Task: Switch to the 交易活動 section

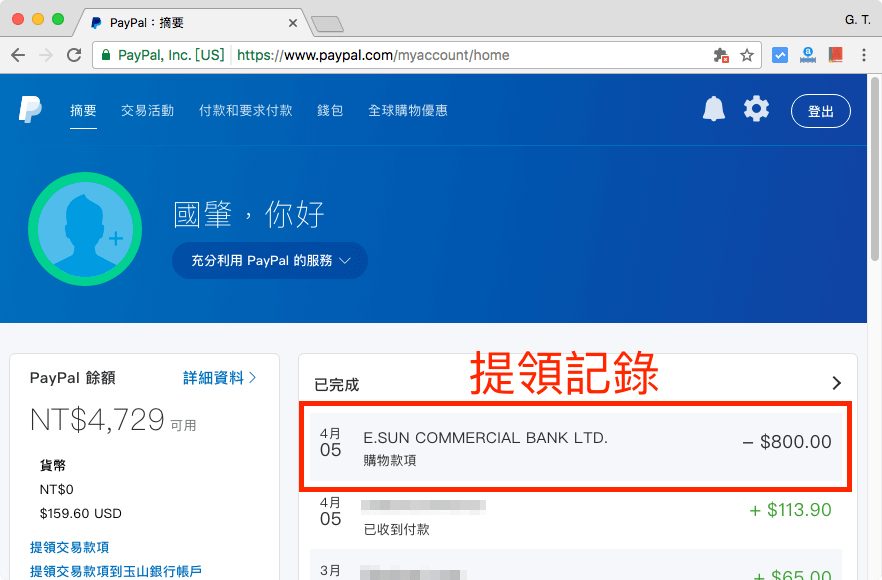Action: point(146,111)
